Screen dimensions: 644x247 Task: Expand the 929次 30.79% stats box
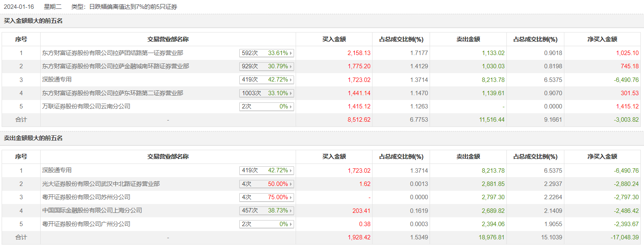point(266,66)
